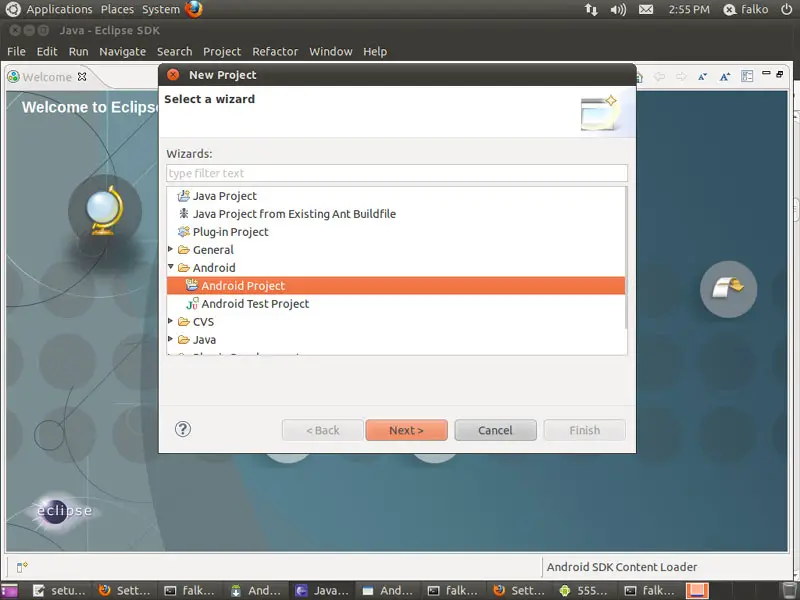Click the General folder icon
The height and width of the screenshot is (600, 800).
(184, 250)
